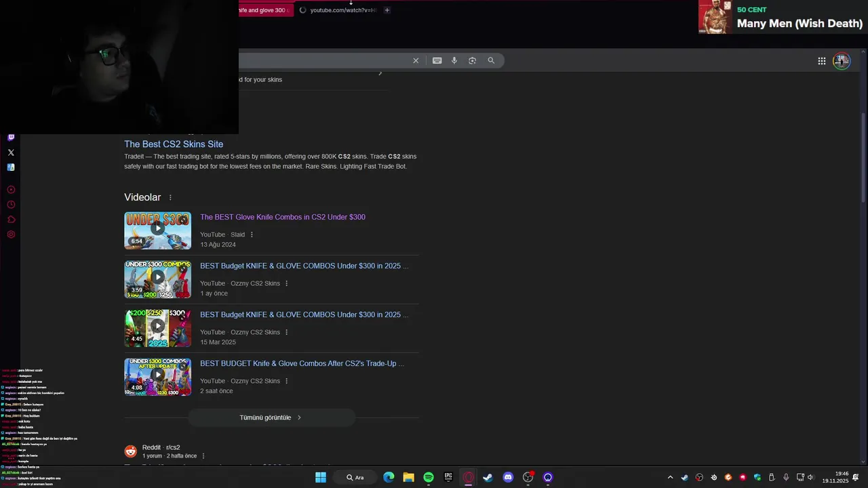Open options for the 15 Mar 2025 video
This screenshot has height=488, width=868.
(x=286, y=332)
